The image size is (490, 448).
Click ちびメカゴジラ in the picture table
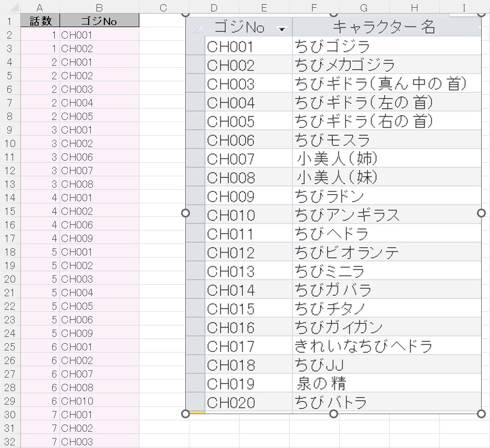[345, 65]
